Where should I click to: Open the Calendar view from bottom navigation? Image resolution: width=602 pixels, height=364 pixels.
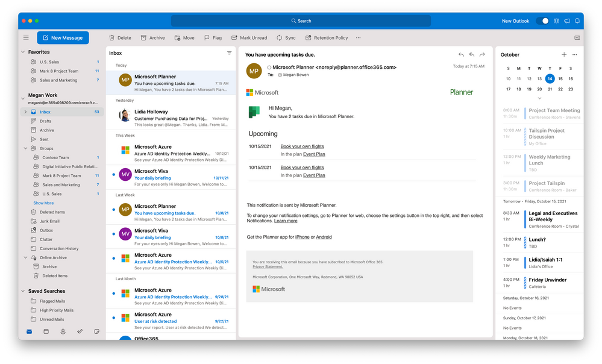click(x=46, y=331)
